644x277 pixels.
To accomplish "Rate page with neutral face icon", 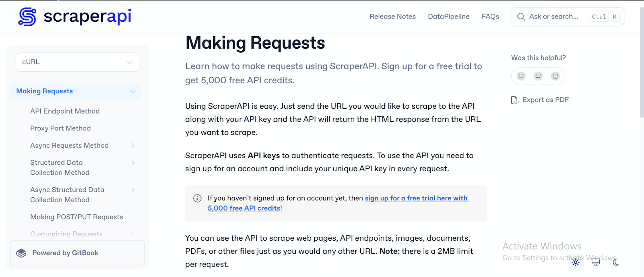I will 538,76.
